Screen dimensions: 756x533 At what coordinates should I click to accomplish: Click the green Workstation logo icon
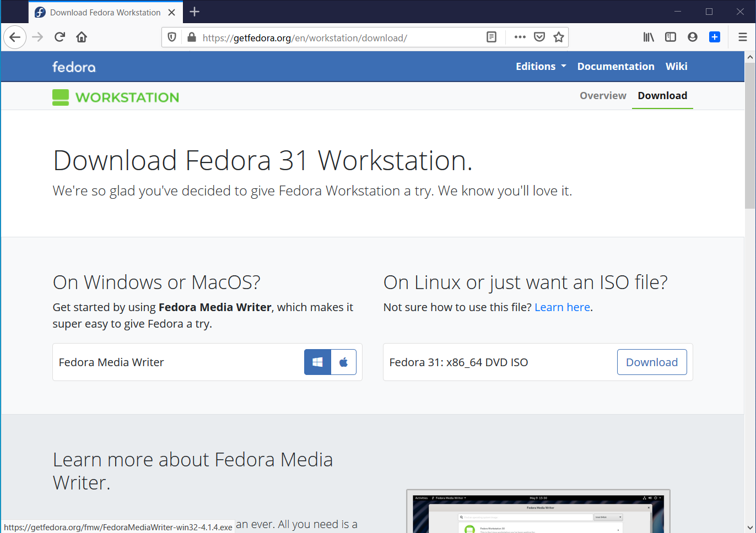[61, 97]
